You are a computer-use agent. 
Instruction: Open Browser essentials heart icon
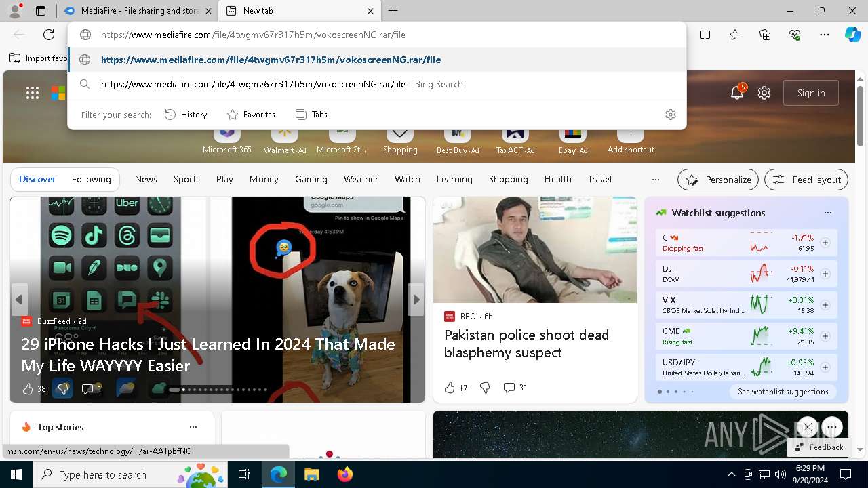[x=795, y=35]
